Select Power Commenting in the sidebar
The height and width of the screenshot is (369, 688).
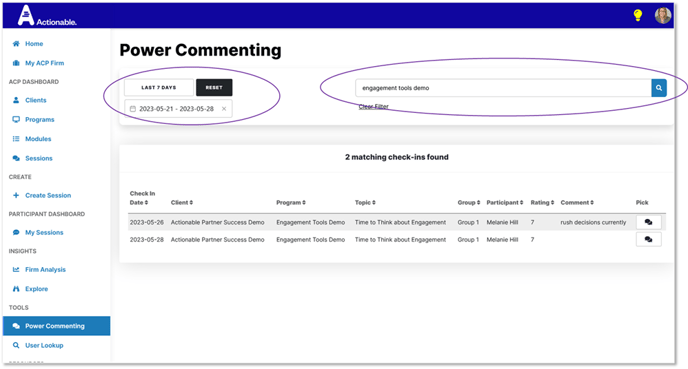pos(56,326)
